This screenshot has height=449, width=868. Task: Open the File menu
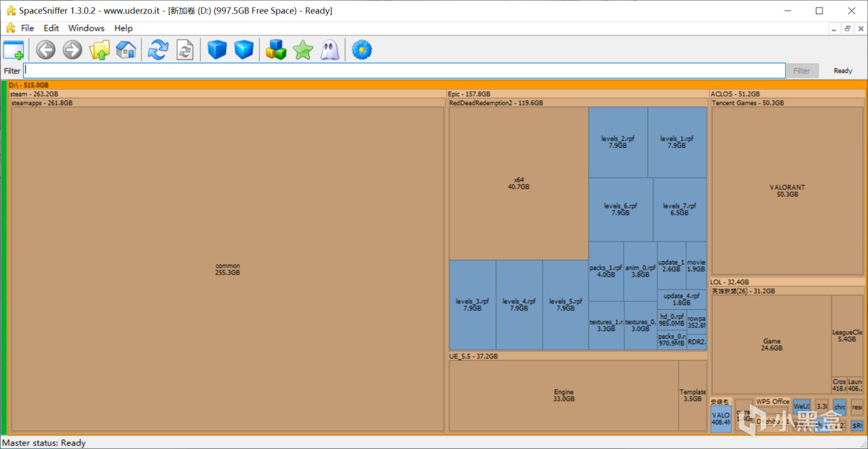[x=27, y=28]
